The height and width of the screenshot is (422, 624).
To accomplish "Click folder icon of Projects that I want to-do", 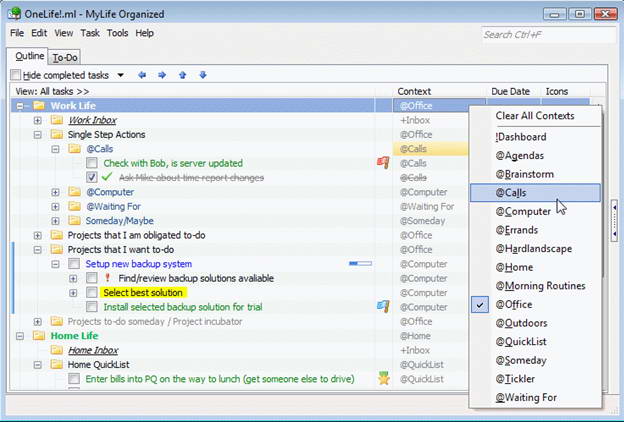I will point(57,249).
